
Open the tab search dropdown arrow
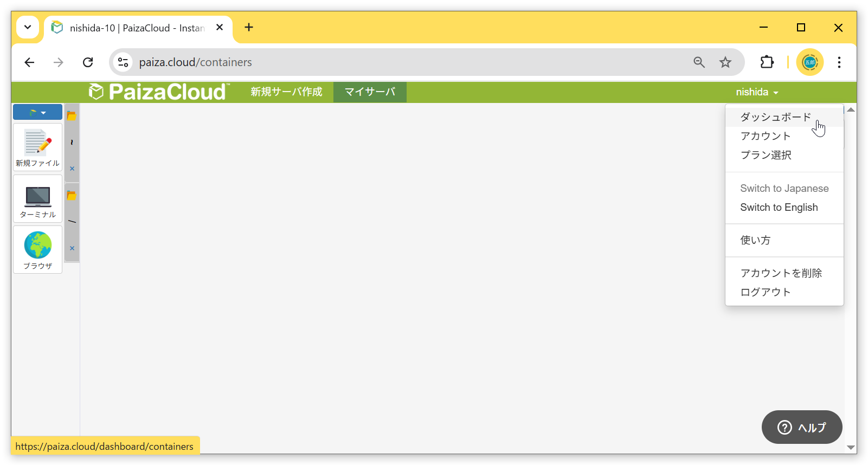(x=28, y=27)
